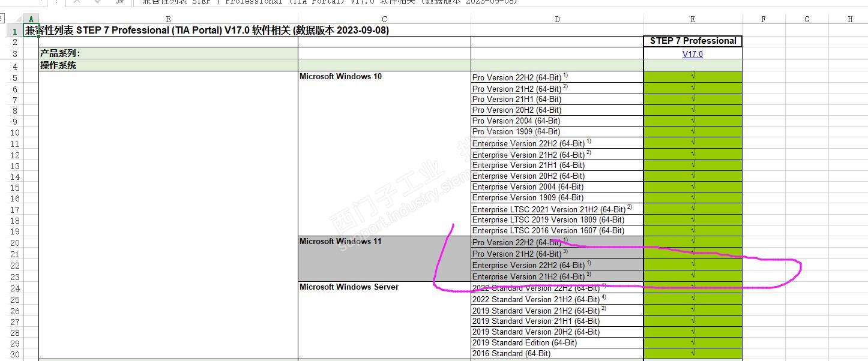Click '2022 Standard Version 22H2 (64-Bit)' cell
The image size is (868, 361).
click(557, 288)
